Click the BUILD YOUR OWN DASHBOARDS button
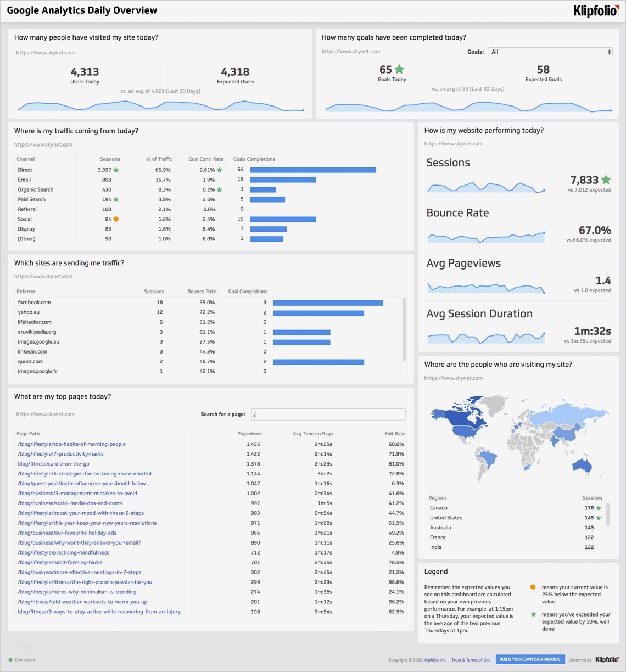626x672 pixels. point(529,659)
